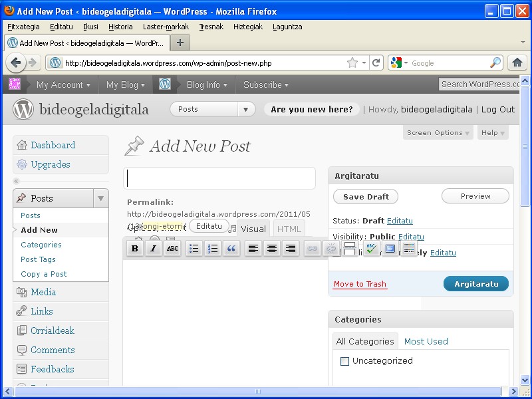Go back with the browser back arrow
This screenshot has width=532, height=399.
pyautogui.click(x=15, y=63)
